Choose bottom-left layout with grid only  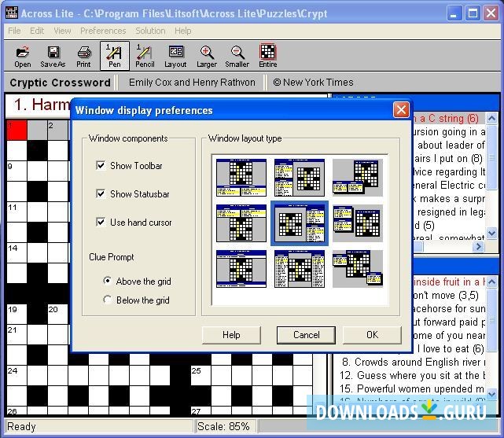[x=241, y=269]
